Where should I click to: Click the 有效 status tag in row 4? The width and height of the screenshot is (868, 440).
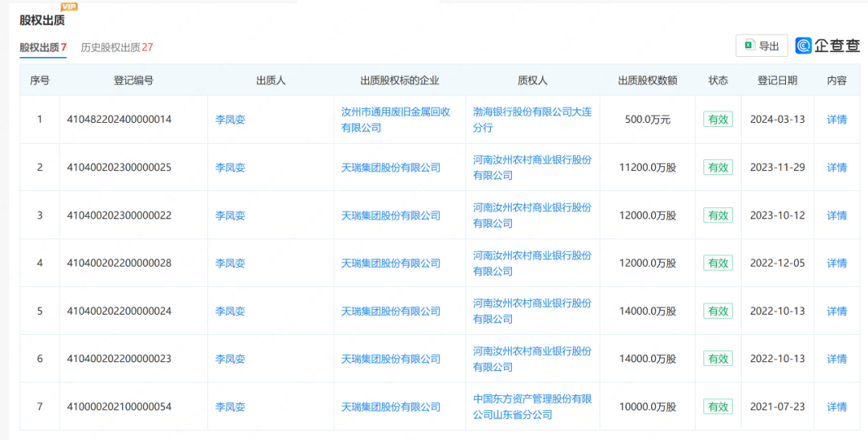(718, 263)
